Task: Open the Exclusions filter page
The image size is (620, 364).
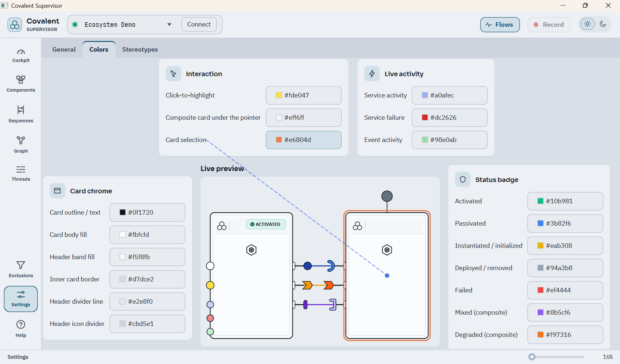Action: [21, 269]
